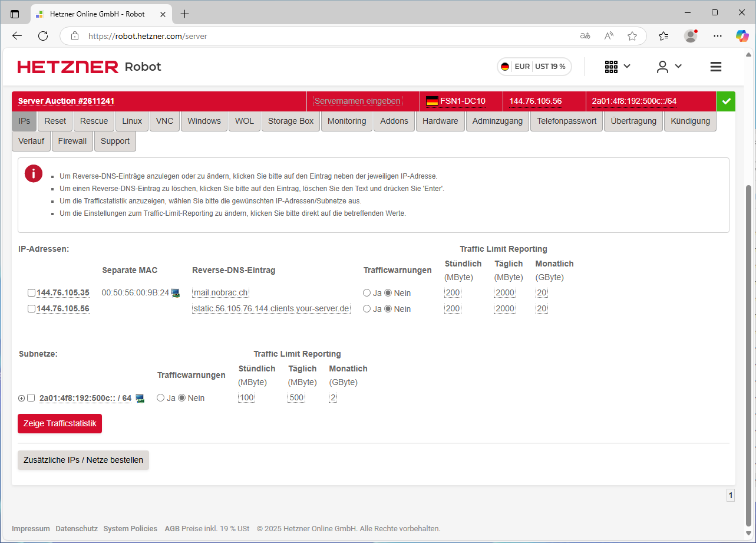The height and width of the screenshot is (543, 756).
Task: Open the Storage Box tab
Action: click(x=291, y=121)
